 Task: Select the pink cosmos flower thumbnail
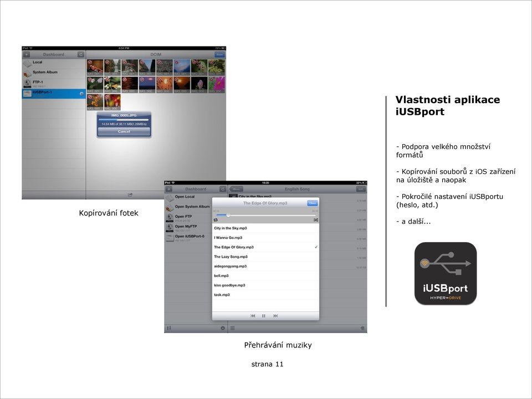(x=217, y=85)
